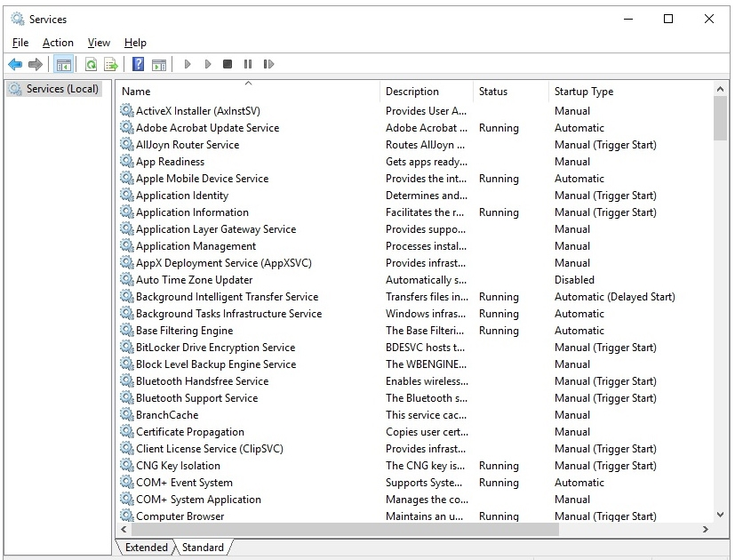The height and width of the screenshot is (560, 735).
Task: Click gear icon beside Bluetooth Support Service
Action: [126, 397]
